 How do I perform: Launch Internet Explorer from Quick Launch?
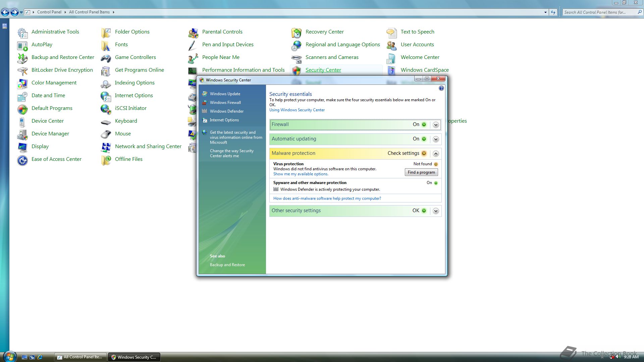tap(40, 357)
